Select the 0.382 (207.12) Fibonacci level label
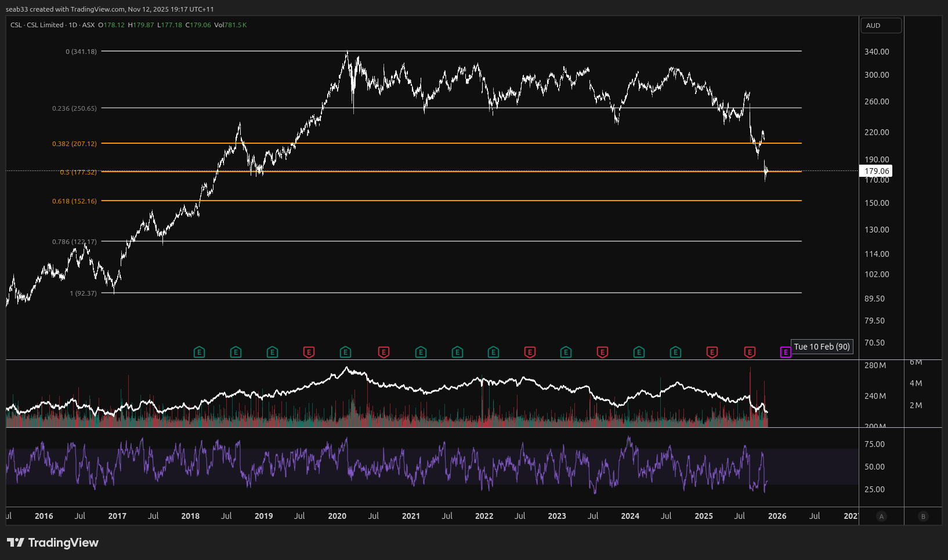Screen dimensions: 948x560 (74, 144)
